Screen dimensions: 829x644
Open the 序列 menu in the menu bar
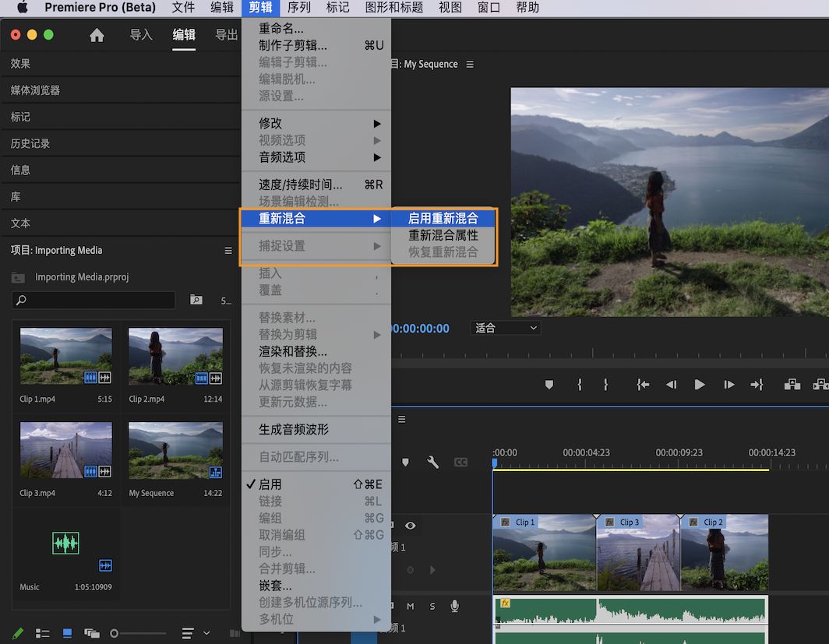[299, 8]
